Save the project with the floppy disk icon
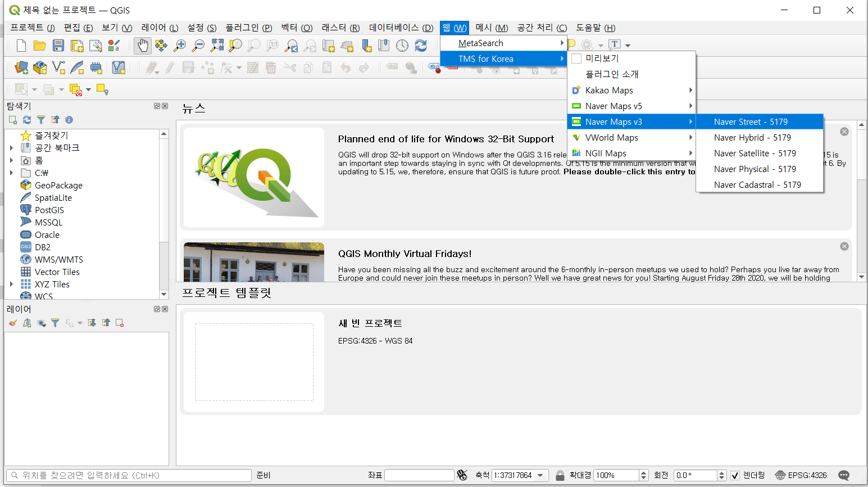The width and height of the screenshot is (868, 487). (x=58, y=46)
